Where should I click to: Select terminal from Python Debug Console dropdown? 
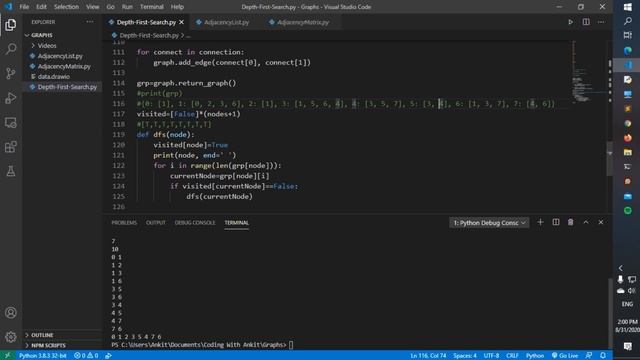pos(489,223)
